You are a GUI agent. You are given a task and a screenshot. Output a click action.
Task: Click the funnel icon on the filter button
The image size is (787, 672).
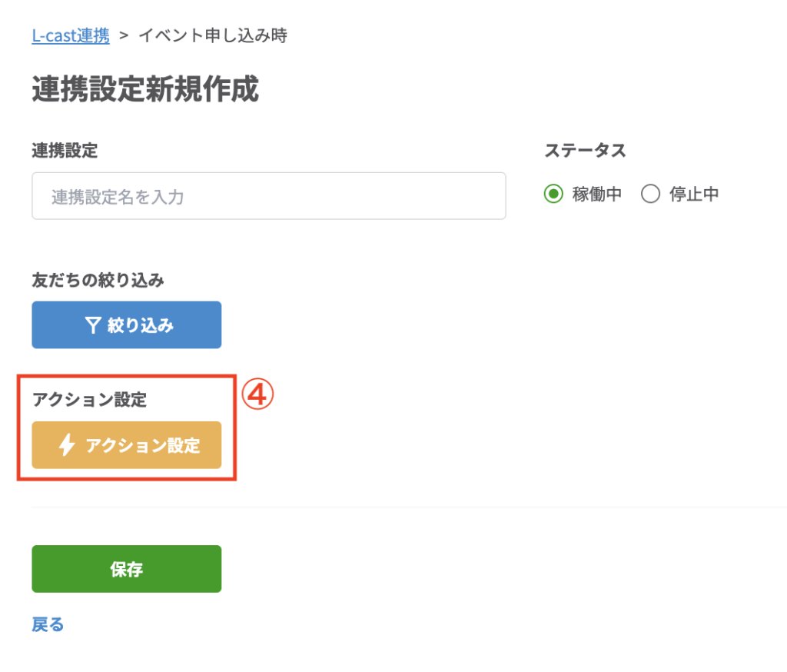tap(92, 325)
